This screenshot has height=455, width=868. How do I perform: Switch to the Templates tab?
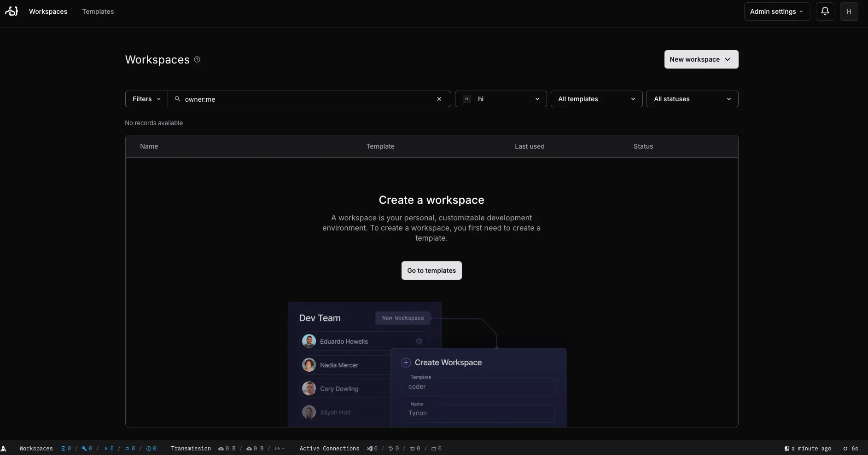[98, 12]
